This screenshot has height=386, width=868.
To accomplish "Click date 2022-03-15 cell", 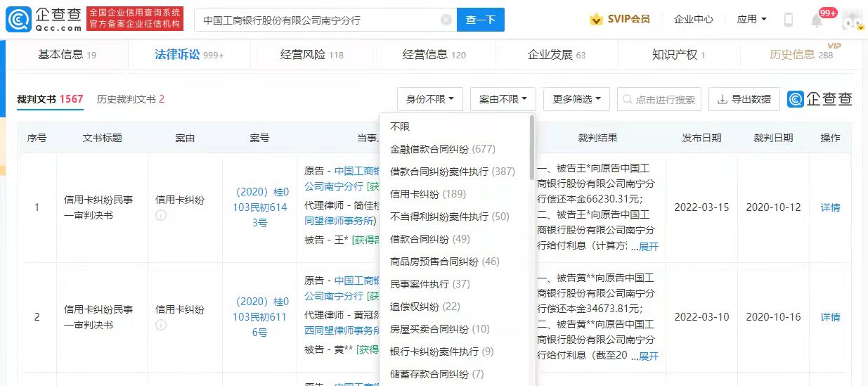I will coord(701,207).
